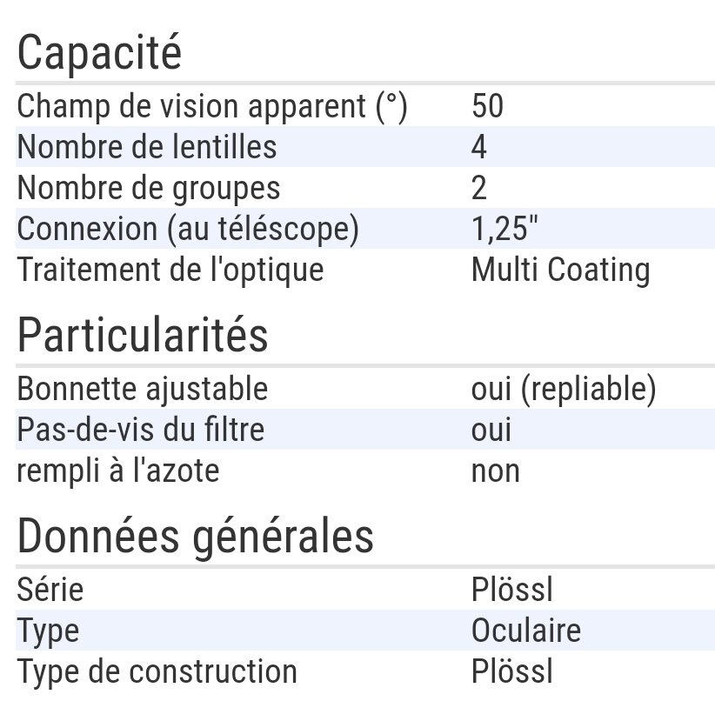
Task: Click the Série row label
Action: [x=50, y=590]
